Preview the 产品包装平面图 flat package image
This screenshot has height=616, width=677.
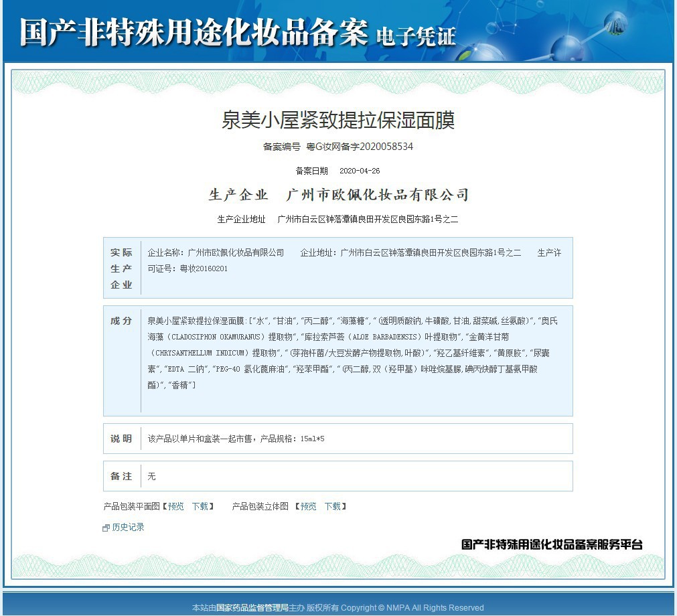click(175, 506)
